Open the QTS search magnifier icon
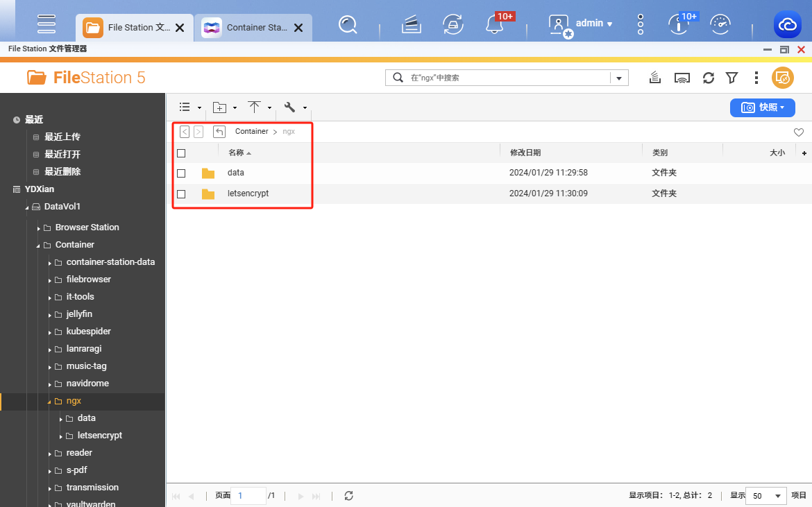 tap(348, 24)
